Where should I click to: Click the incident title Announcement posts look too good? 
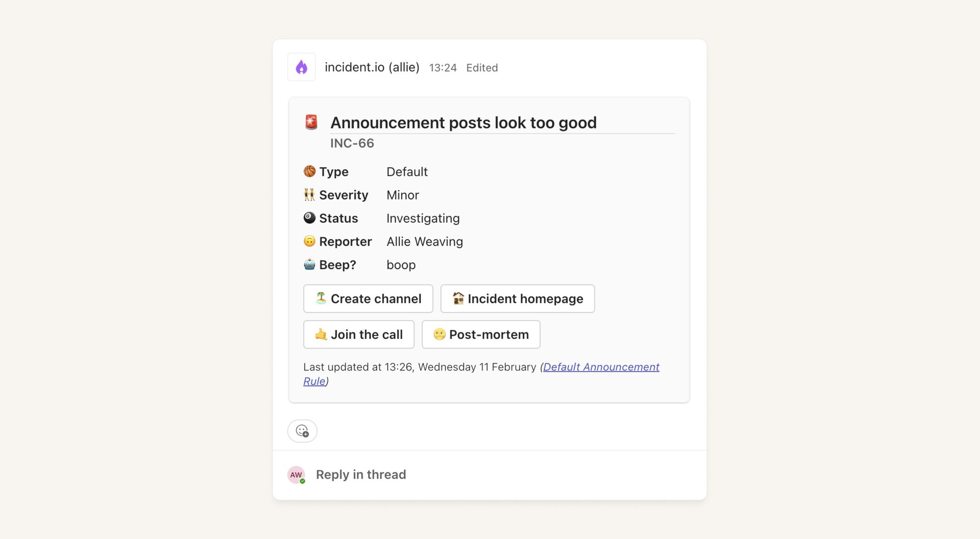pyautogui.click(x=463, y=123)
